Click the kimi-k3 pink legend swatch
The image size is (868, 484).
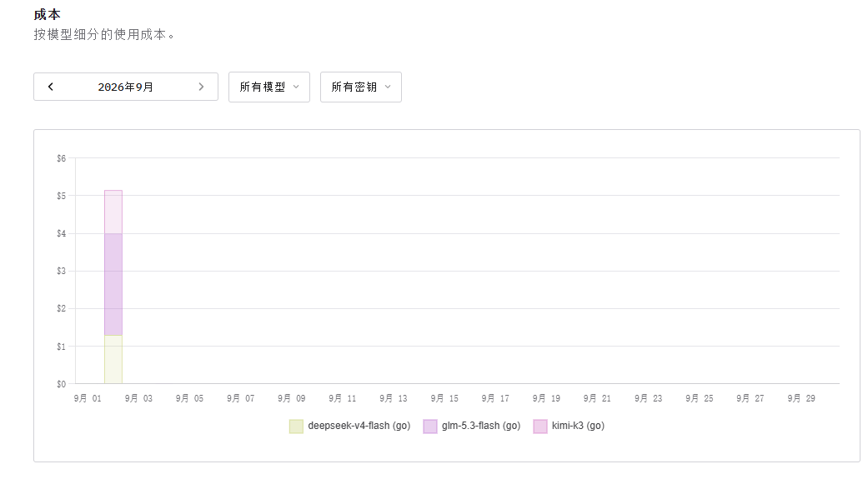click(x=540, y=427)
